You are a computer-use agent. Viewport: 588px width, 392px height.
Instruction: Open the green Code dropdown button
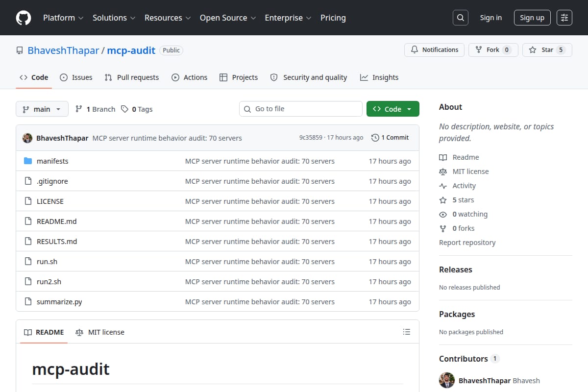(393, 109)
